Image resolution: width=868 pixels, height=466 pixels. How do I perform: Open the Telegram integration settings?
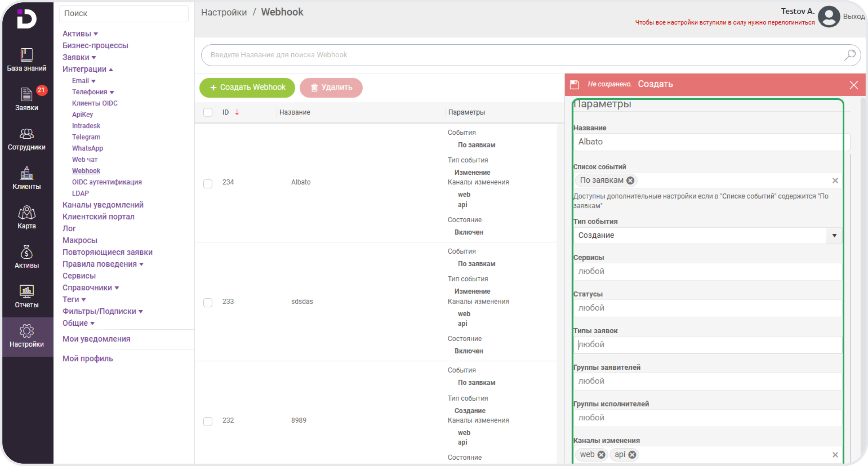tap(86, 137)
